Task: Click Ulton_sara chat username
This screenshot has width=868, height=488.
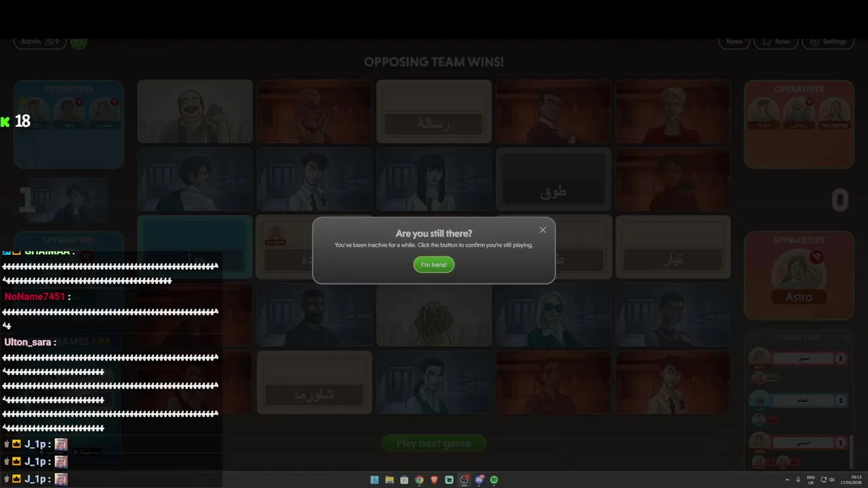Action: click(x=28, y=342)
